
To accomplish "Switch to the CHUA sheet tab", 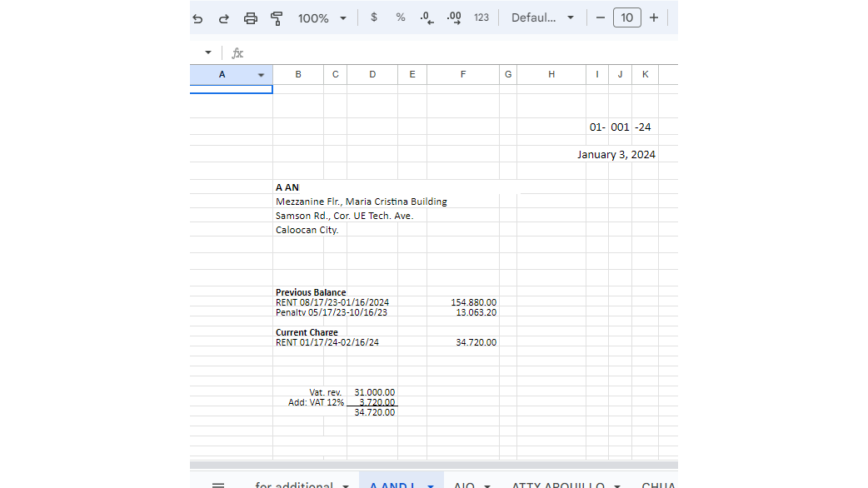I will pos(659,485).
